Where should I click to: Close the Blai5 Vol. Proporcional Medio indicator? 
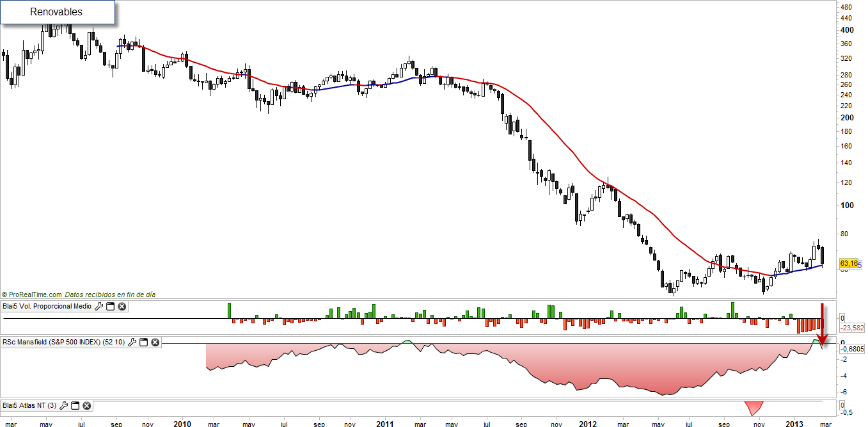click(122, 307)
